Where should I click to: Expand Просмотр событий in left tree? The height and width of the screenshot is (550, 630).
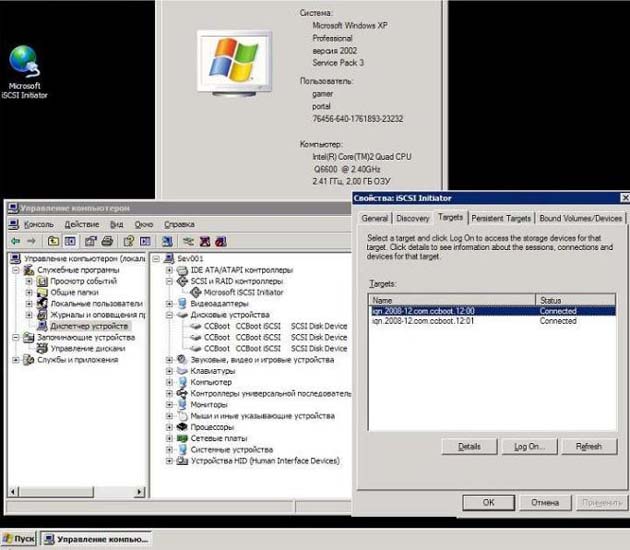[x=29, y=281]
